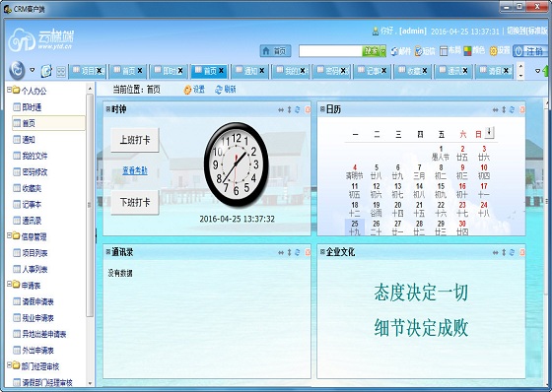
Task: Close the 日历 panel with red X
Action: [x=522, y=109]
